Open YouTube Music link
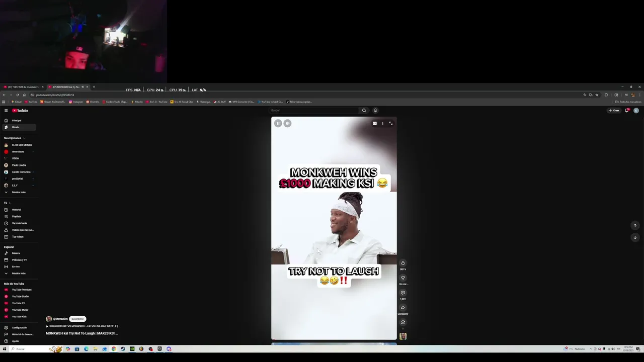Image resolution: width=644 pixels, height=362 pixels. coord(18,310)
